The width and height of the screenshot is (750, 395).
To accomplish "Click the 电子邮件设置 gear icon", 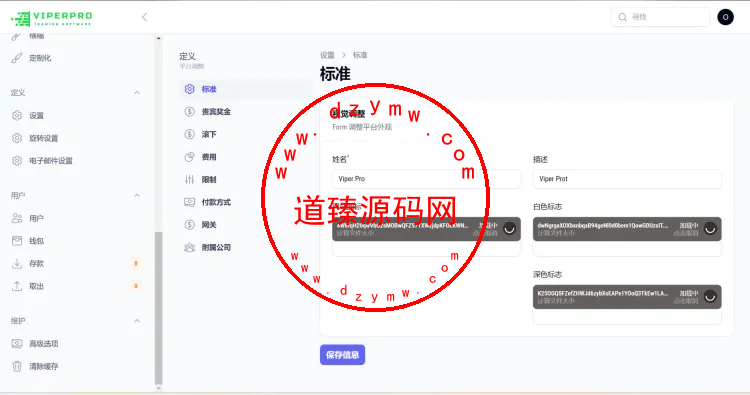I will point(17,161).
